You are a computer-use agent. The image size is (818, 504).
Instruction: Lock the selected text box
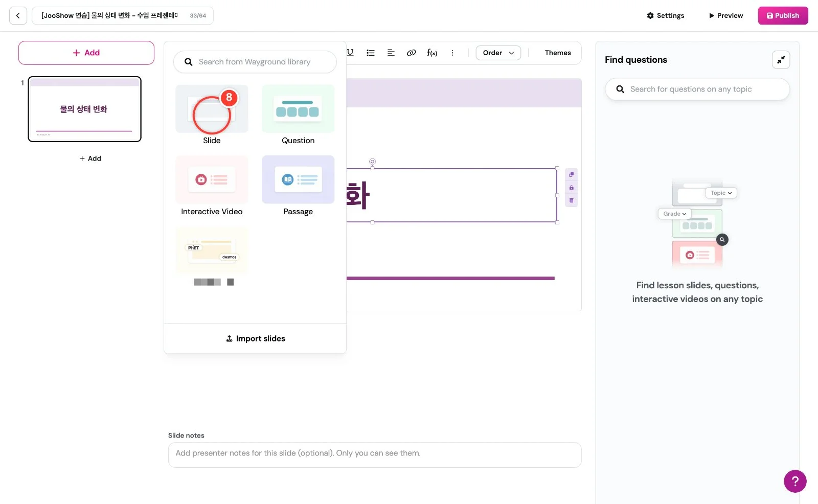coord(572,188)
